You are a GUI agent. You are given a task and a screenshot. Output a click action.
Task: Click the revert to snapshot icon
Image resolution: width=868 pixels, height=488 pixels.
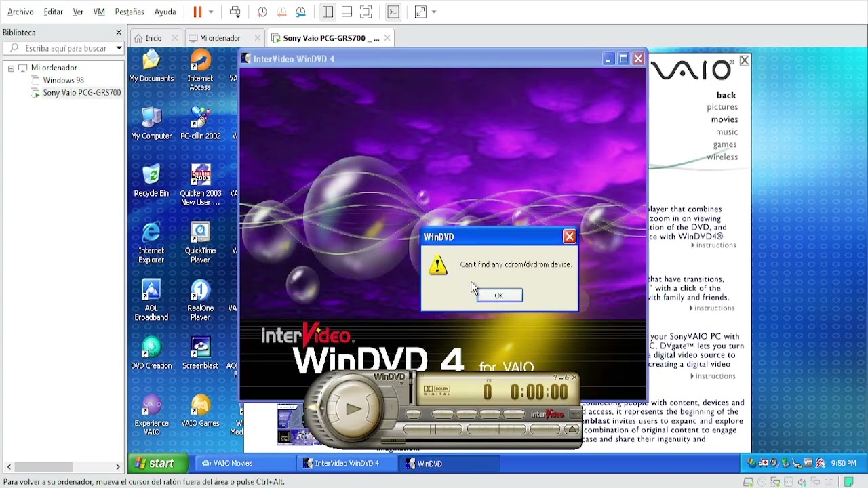point(281,12)
